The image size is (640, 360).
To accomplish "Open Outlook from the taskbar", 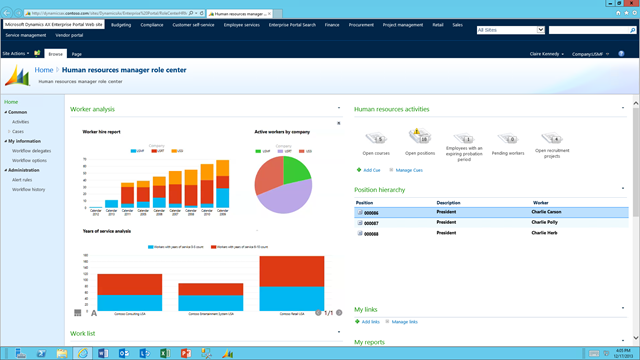I will tap(124, 353).
